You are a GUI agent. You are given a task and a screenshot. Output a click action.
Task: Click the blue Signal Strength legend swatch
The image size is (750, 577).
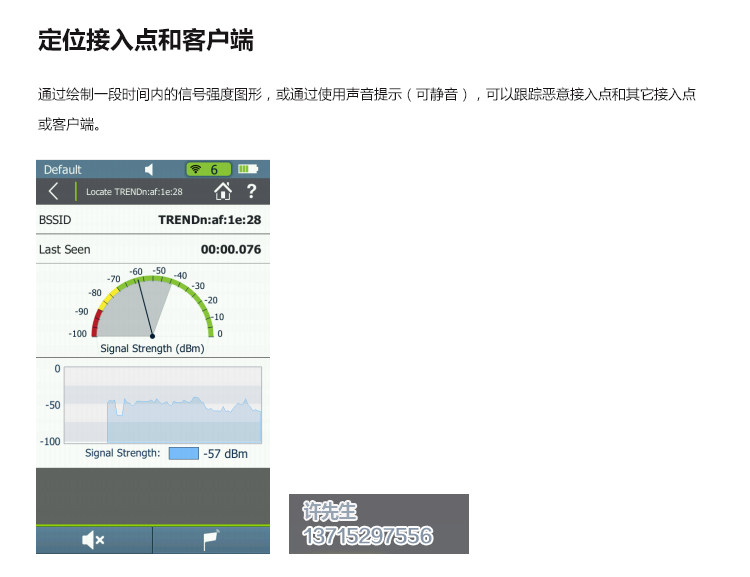coord(184,454)
